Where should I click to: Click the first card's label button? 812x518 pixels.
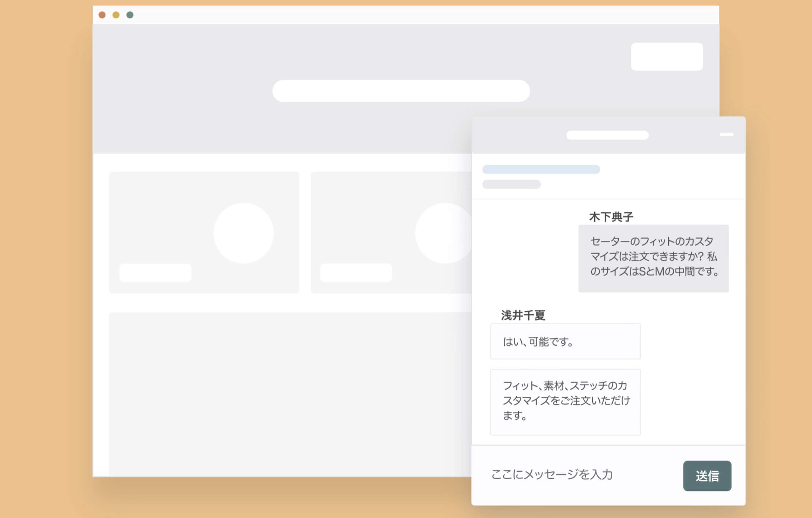(155, 273)
